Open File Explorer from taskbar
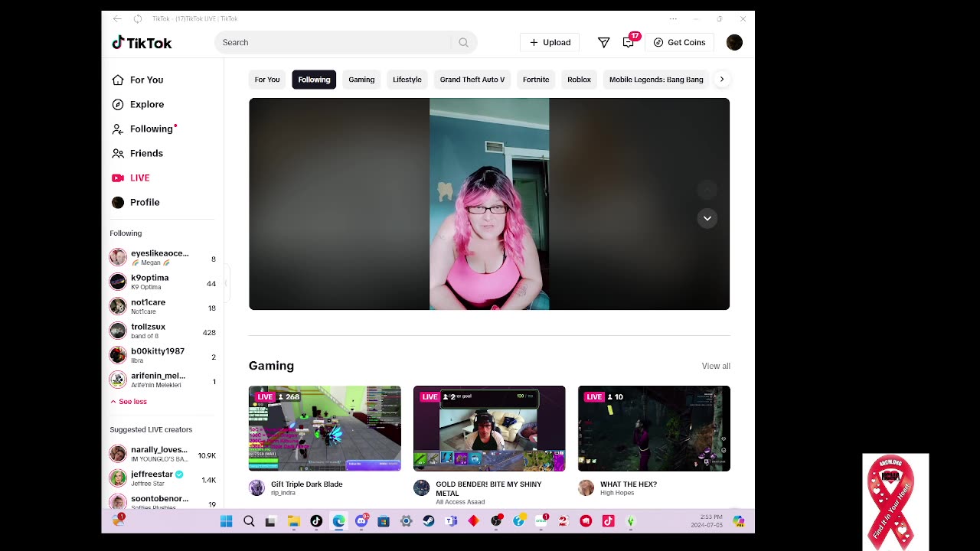The width and height of the screenshot is (980, 551). tap(294, 521)
